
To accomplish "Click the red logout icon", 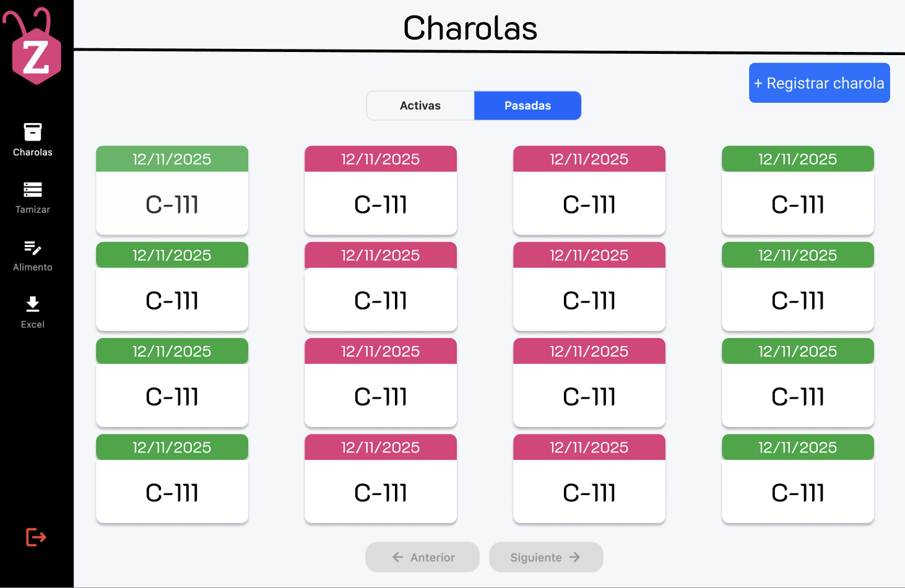I will click(36, 537).
